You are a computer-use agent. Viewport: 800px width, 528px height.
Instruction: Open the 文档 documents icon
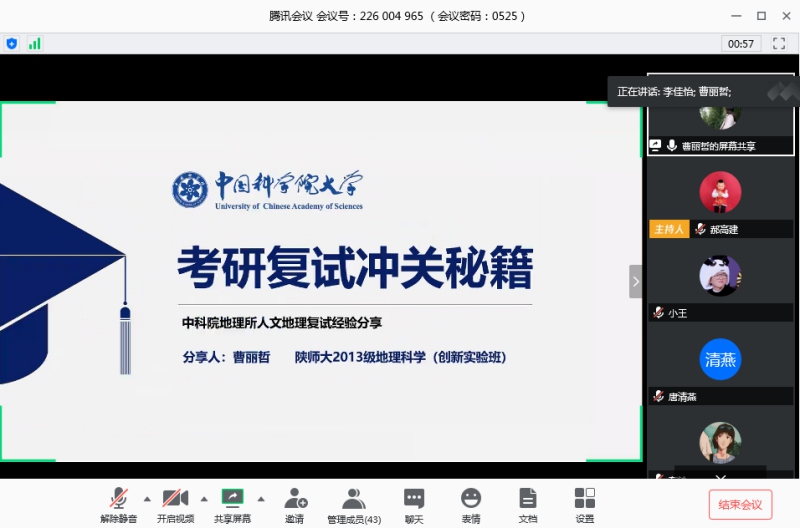[x=528, y=499]
